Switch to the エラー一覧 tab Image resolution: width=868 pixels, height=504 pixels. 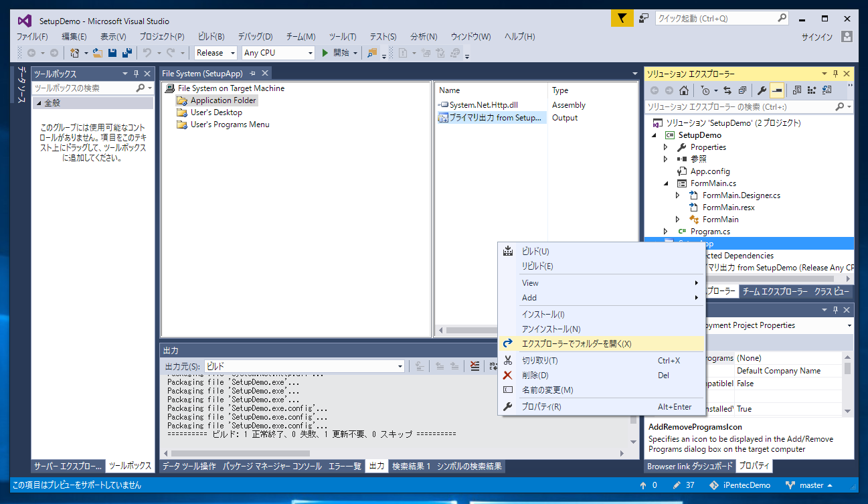(345, 467)
